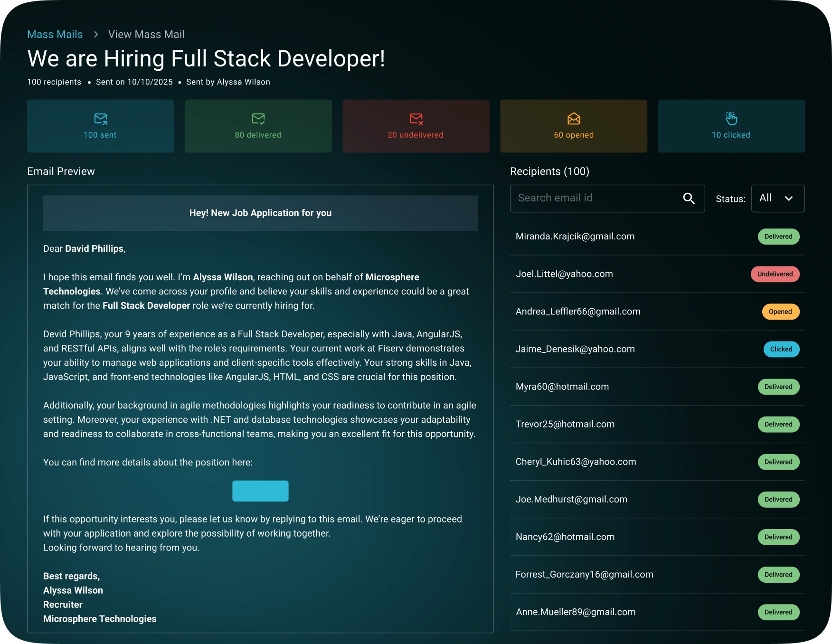Click the breadcrumb chevron separator icon
The width and height of the screenshot is (832, 644).
96,34
